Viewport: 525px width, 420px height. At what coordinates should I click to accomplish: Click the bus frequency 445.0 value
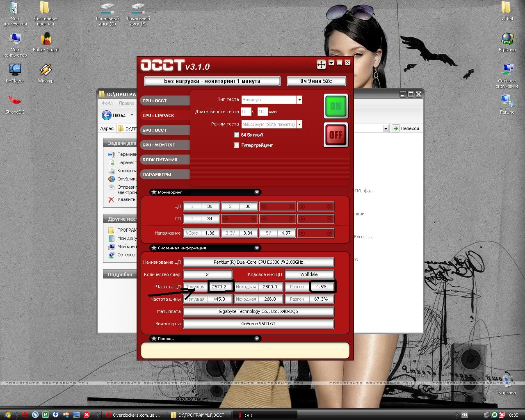[219, 299]
